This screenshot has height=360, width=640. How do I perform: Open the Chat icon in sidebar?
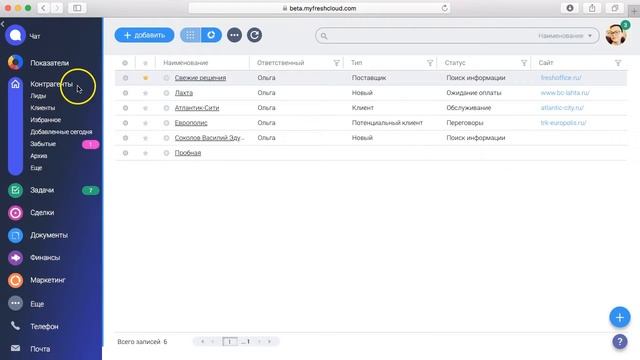(x=15, y=35)
